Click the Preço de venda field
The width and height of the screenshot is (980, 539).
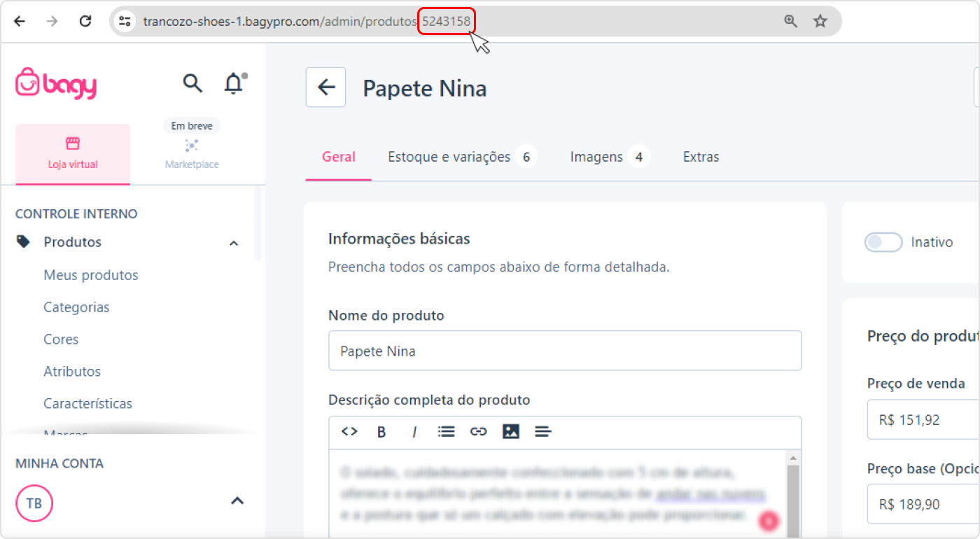coord(923,420)
